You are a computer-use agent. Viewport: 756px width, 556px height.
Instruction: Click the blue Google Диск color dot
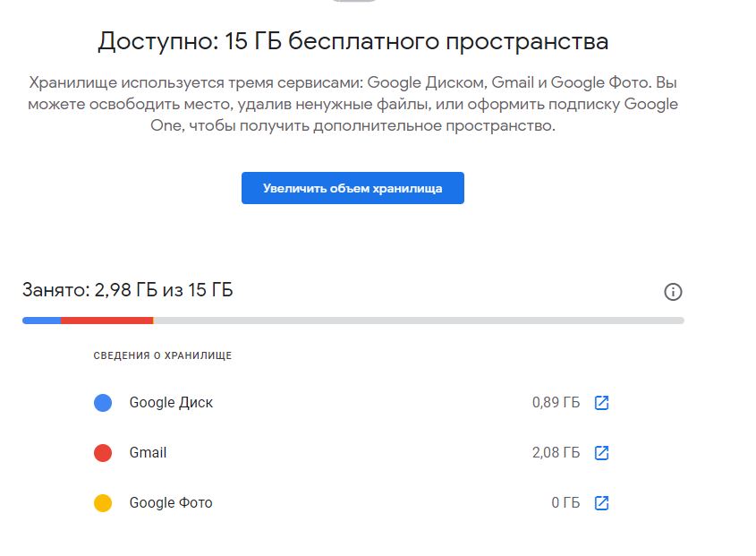[x=103, y=403]
